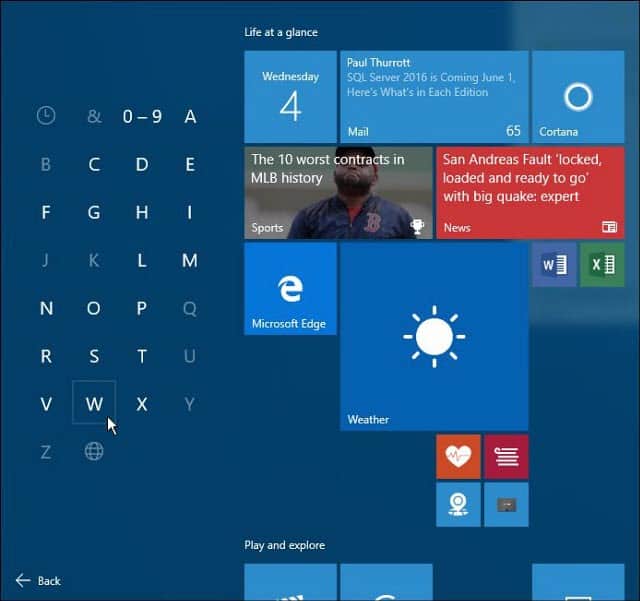
Task: Jump to apps starting with F
Action: tap(46, 212)
